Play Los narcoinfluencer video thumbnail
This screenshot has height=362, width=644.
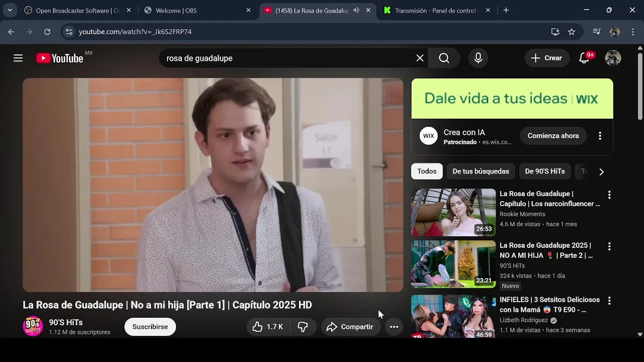[x=453, y=212]
